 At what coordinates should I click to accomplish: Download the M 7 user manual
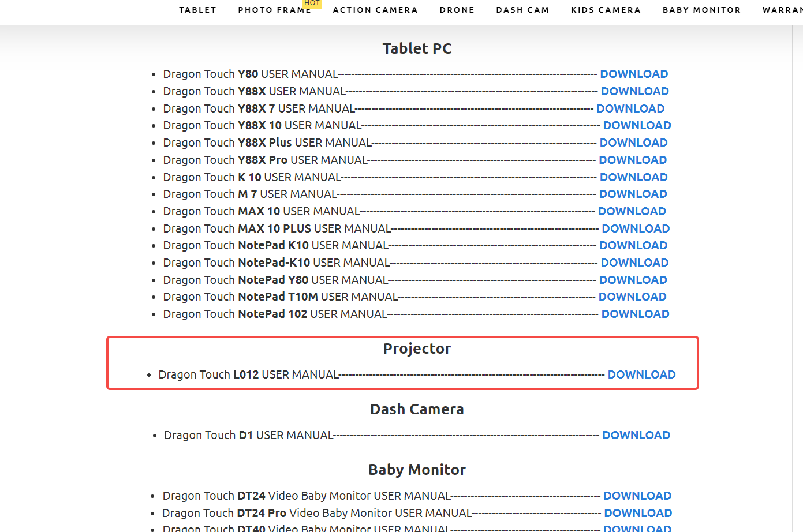pyautogui.click(x=633, y=194)
